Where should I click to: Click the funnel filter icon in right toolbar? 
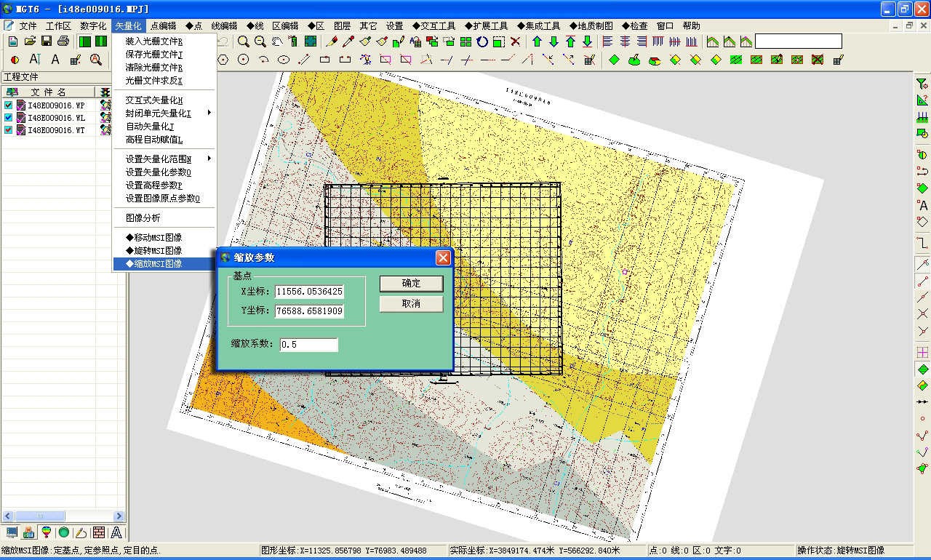pyautogui.click(x=922, y=84)
